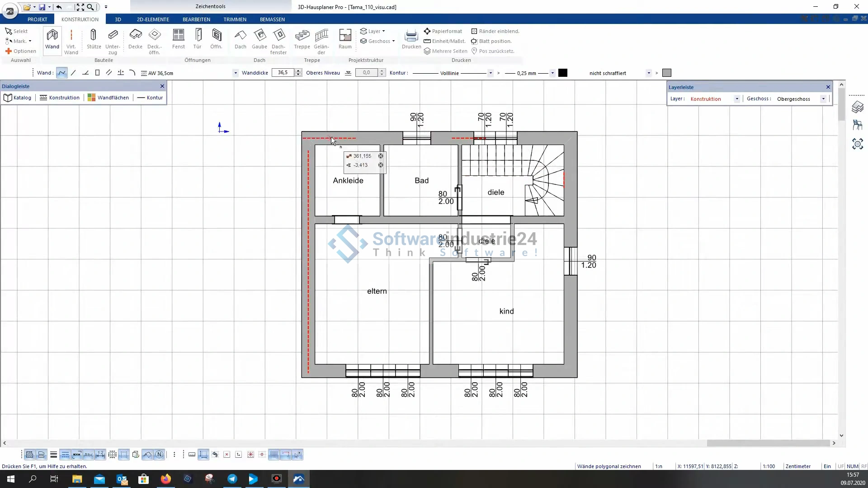This screenshot has height=488, width=868.
Task: Click the Katalog button in Dialogleiste
Action: point(18,98)
